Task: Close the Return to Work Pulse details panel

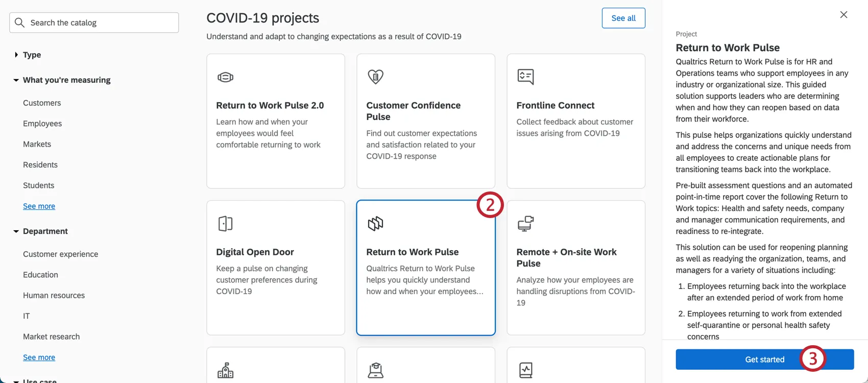Action: 843,15
